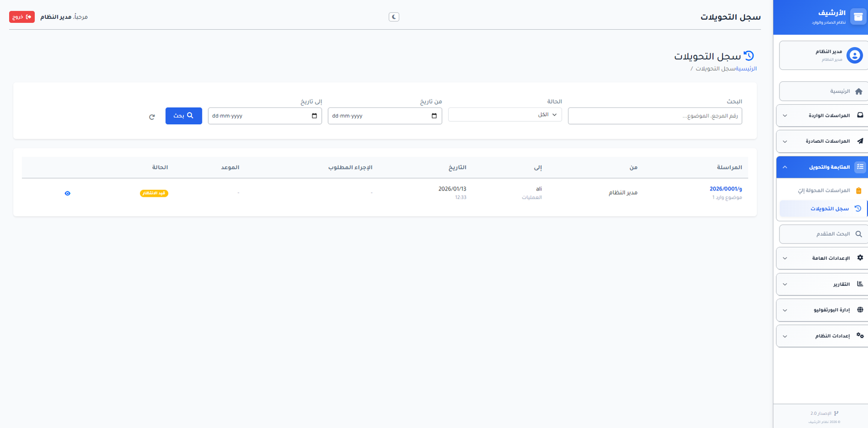Screen dimensions: 868x428
Task: Click the refresh icon beside the search button
Action: pyautogui.click(x=152, y=117)
